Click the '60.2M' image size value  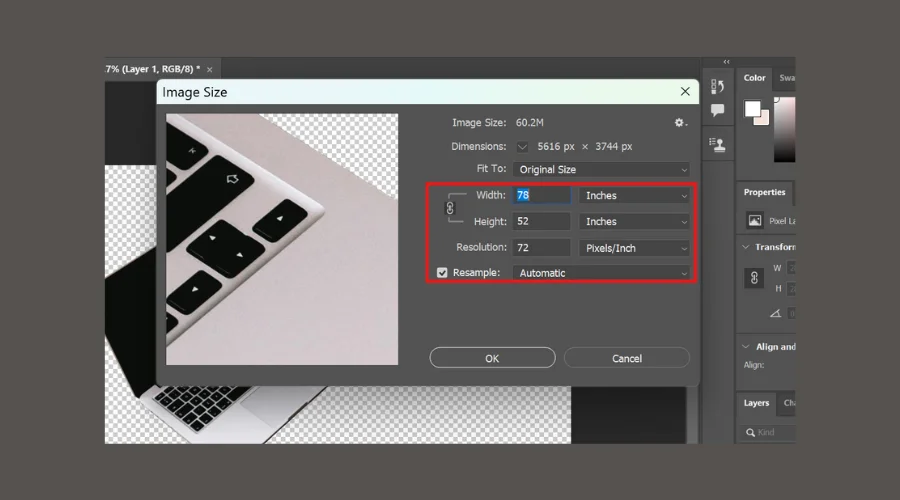(x=529, y=123)
